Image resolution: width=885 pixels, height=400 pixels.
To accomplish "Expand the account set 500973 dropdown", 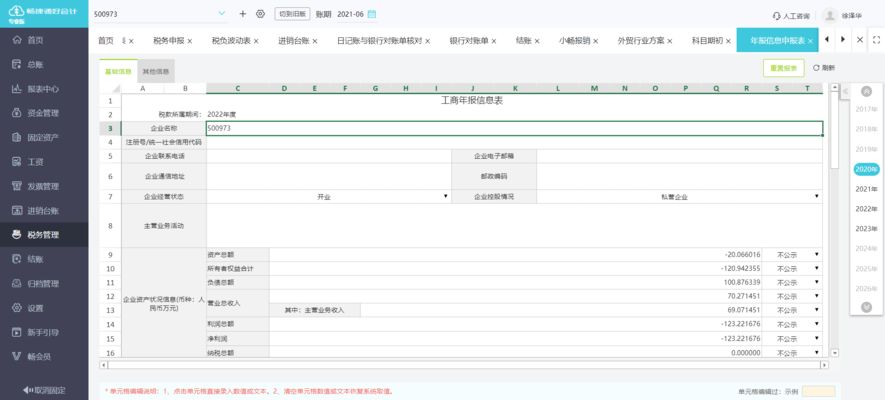I will click(x=221, y=14).
